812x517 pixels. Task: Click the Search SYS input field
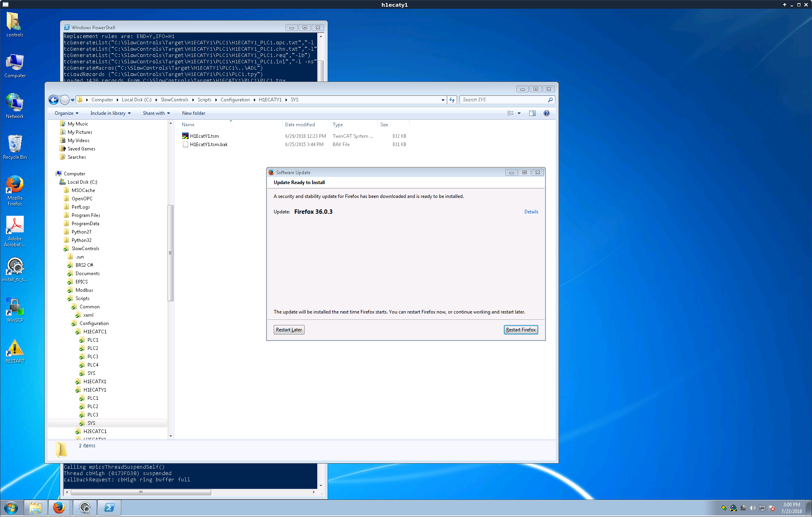504,100
